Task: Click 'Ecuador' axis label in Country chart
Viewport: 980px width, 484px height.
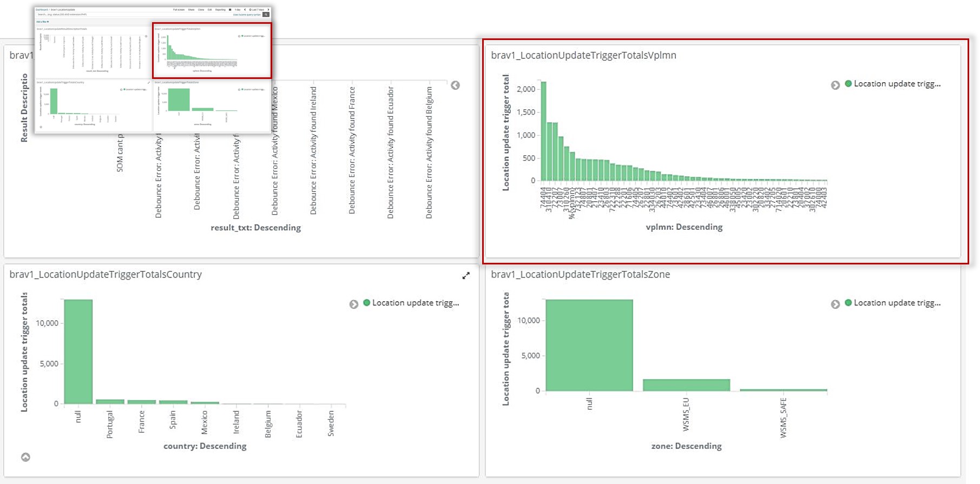Action: (299, 424)
